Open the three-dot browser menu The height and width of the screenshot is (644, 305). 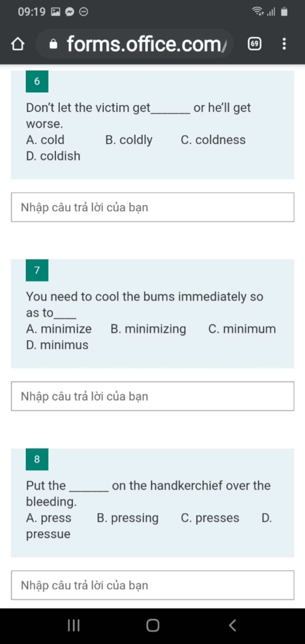[x=284, y=44]
